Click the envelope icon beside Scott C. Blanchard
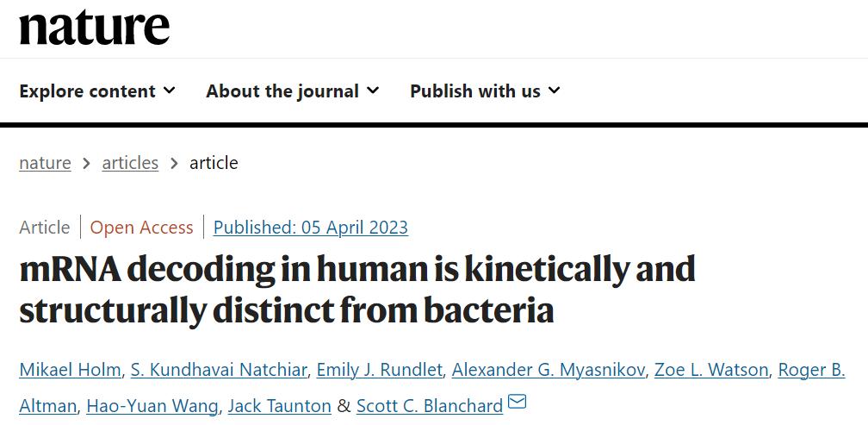Viewport: 868px width, 425px height. [517, 402]
